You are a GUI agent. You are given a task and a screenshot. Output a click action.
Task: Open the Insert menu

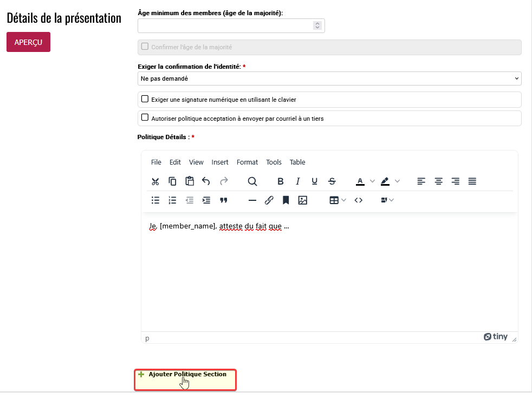220,162
